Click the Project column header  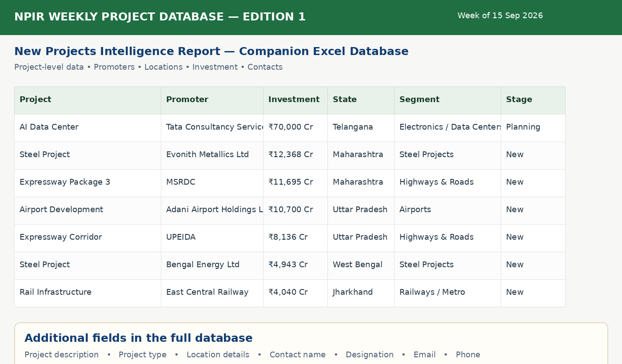tap(88, 100)
